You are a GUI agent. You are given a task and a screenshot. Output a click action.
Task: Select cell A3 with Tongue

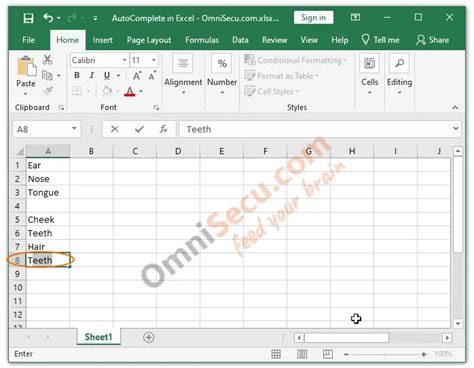(x=48, y=192)
